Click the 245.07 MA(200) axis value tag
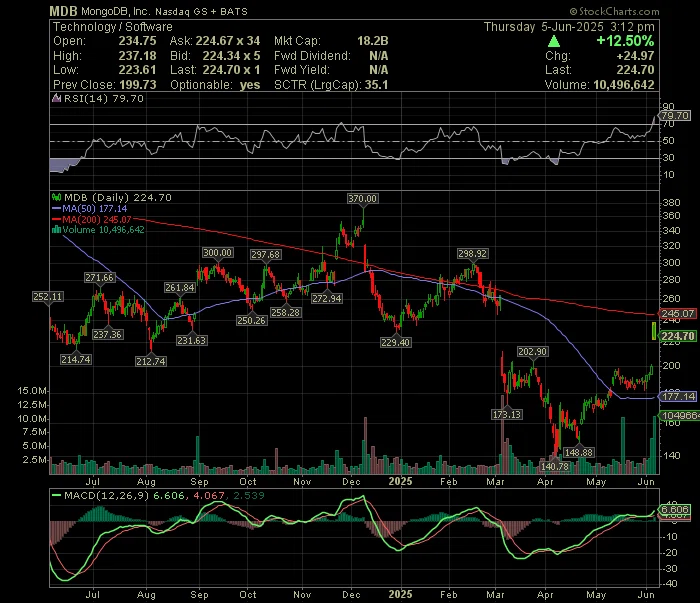 (x=678, y=313)
